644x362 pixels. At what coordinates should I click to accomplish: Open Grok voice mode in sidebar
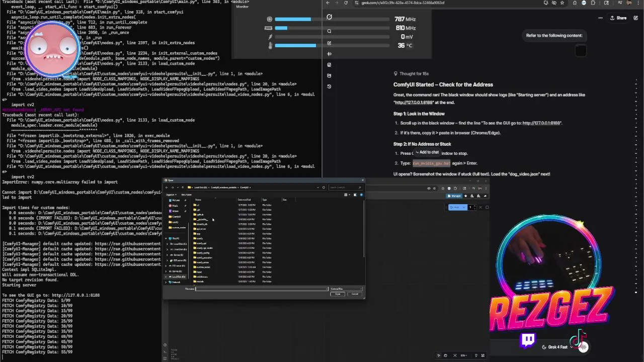point(329,54)
